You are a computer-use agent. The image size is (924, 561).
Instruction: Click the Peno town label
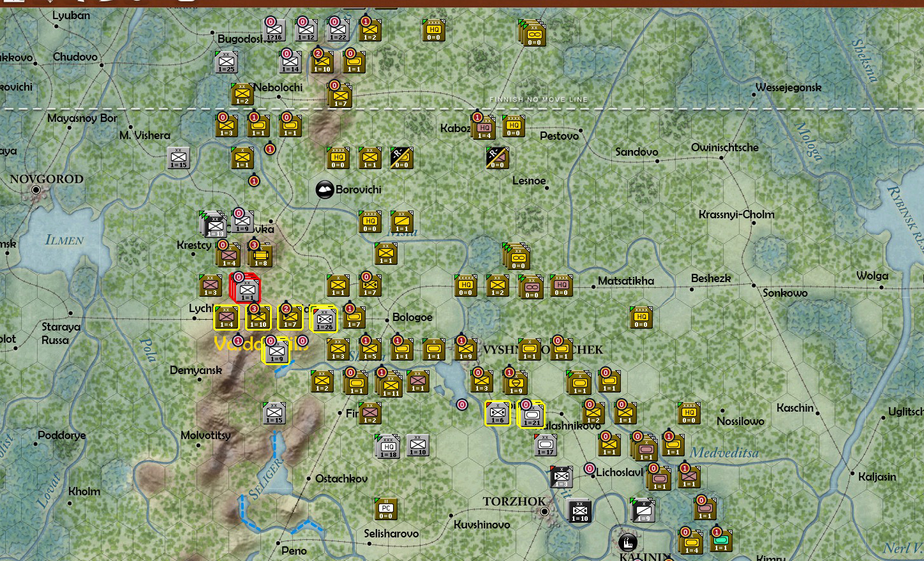coord(294,550)
